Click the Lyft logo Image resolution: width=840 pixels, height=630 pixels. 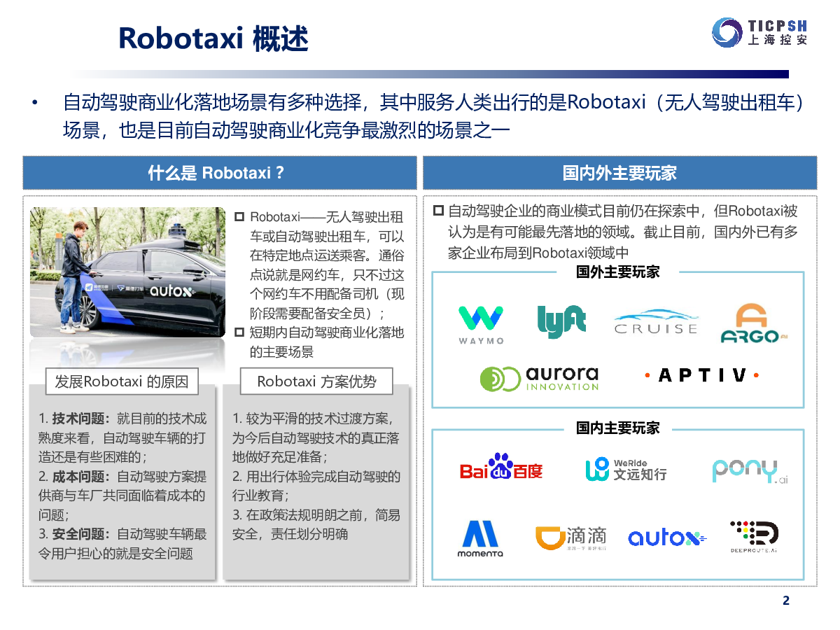click(x=561, y=322)
